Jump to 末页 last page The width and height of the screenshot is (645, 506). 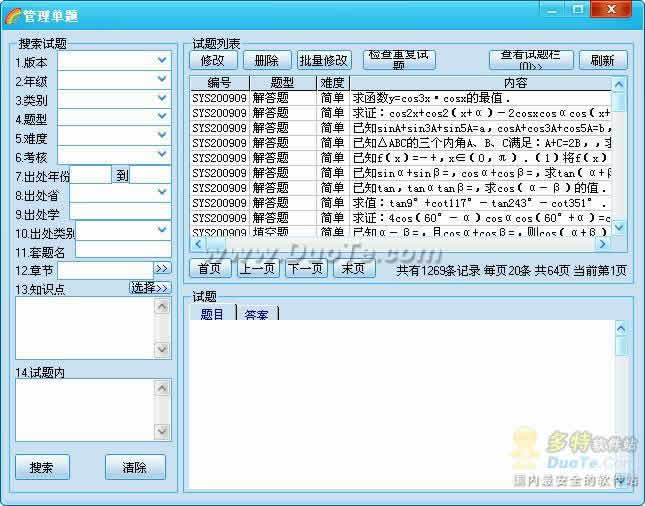pyautogui.click(x=354, y=268)
